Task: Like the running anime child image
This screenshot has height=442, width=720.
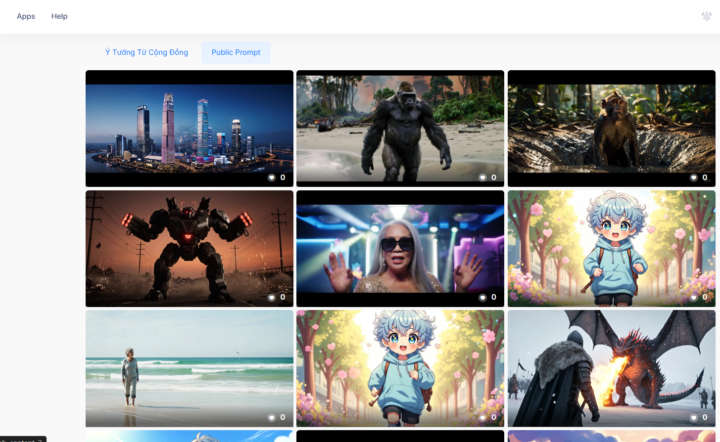Action: coord(482,418)
